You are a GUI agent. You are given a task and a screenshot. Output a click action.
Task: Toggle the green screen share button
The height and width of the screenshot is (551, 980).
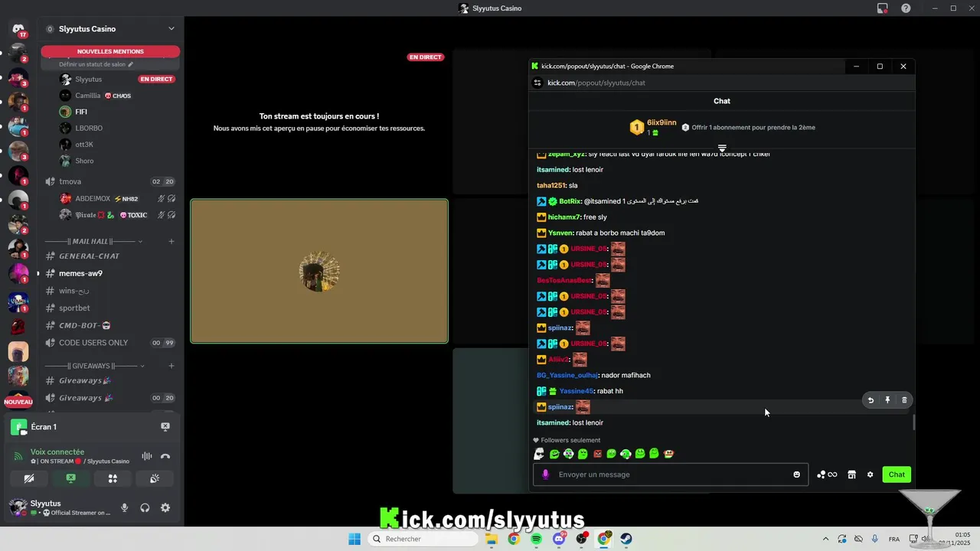[70, 478]
